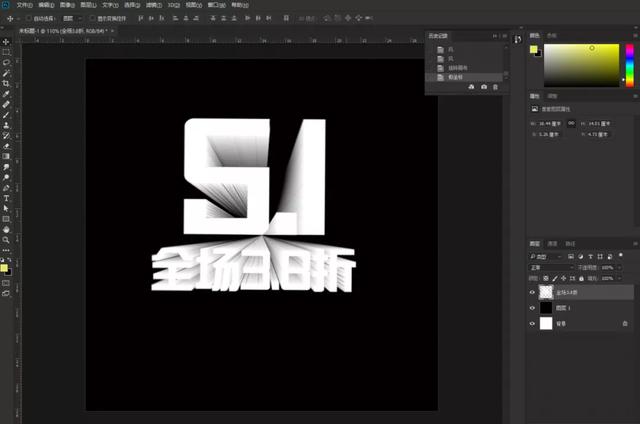
Task: Toggle visibility of 图层 1 layer
Action: [532, 308]
